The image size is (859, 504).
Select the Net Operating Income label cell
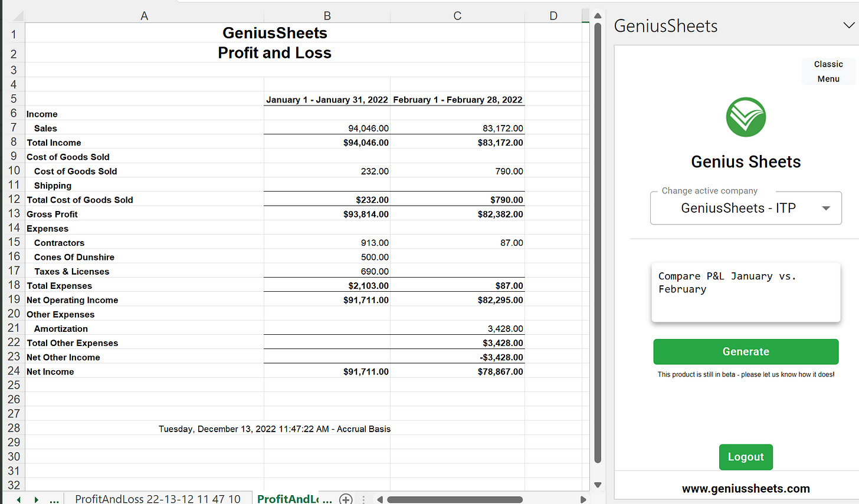[144, 299]
